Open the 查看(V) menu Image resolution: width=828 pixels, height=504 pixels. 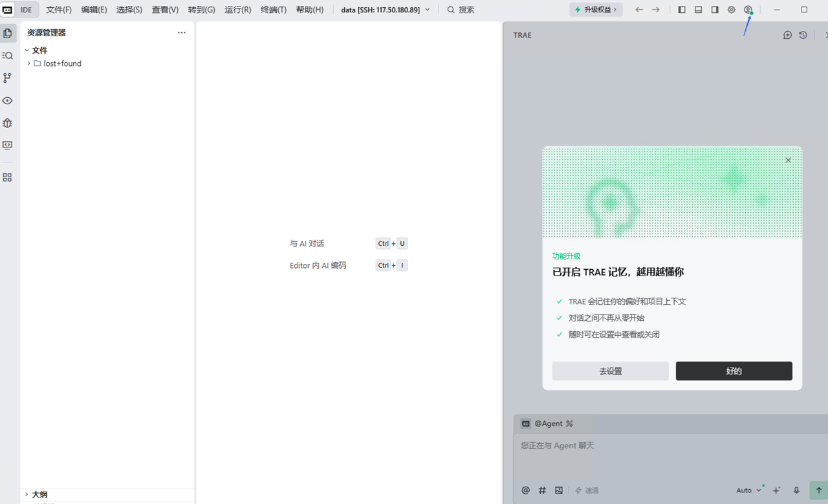pyautogui.click(x=165, y=10)
